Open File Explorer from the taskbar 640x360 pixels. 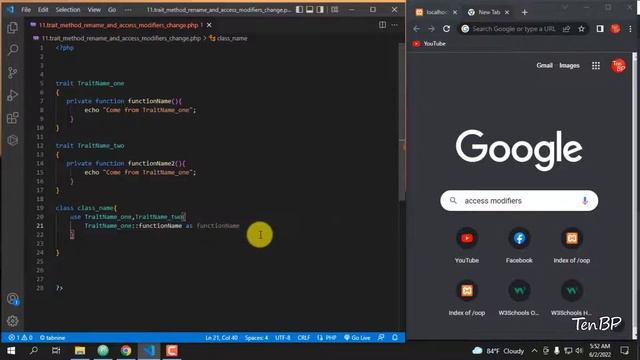(x=80, y=351)
